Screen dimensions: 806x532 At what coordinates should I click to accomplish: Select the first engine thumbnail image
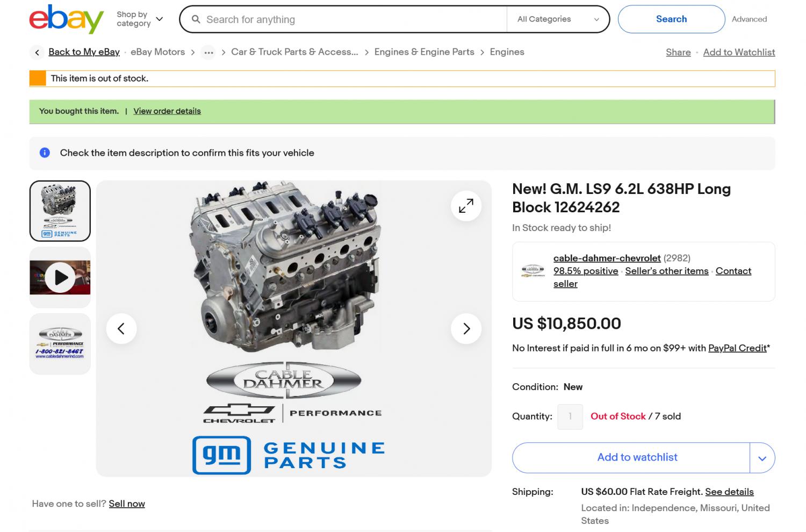(x=60, y=211)
